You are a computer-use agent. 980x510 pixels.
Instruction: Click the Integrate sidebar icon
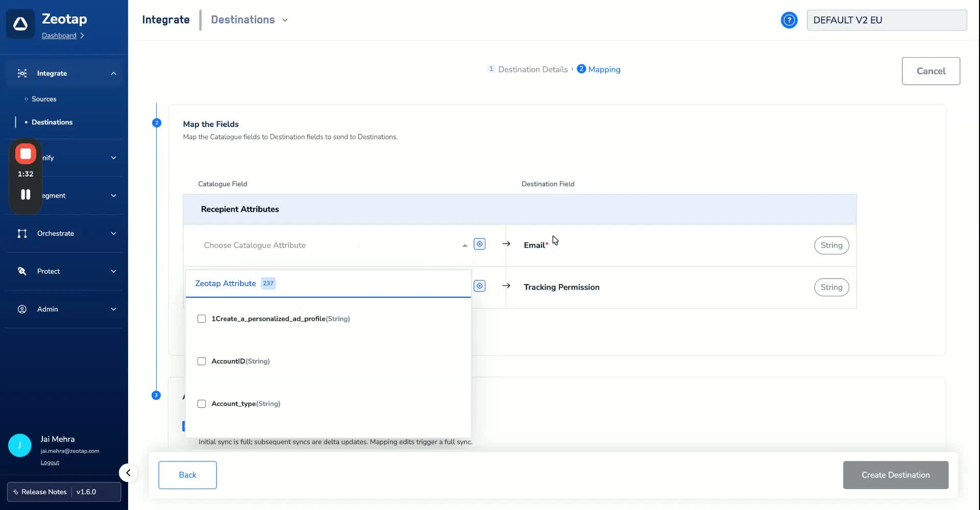coord(22,73)
